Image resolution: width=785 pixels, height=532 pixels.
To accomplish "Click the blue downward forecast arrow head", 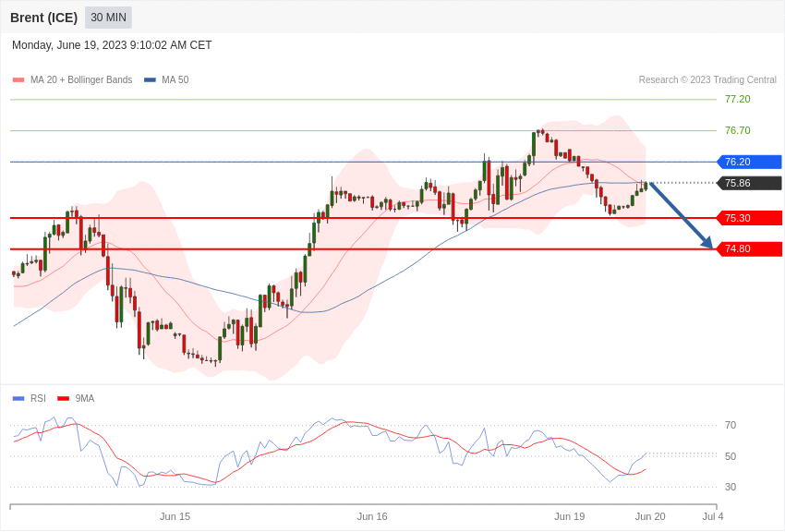I will point(706,242).
